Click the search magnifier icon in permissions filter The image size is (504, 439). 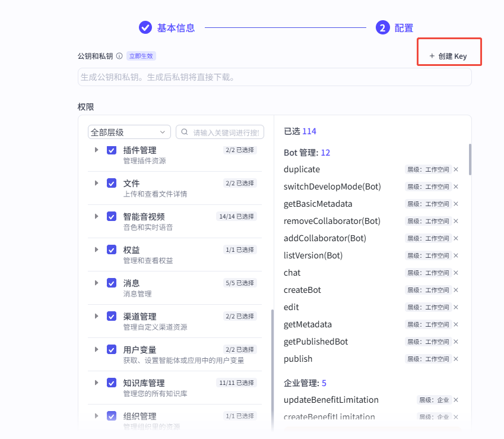coord(185,132)
